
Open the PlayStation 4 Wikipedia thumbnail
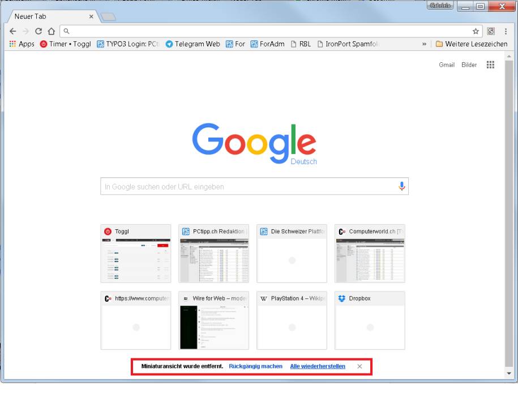pyautogui.click(x=292, y=320)
